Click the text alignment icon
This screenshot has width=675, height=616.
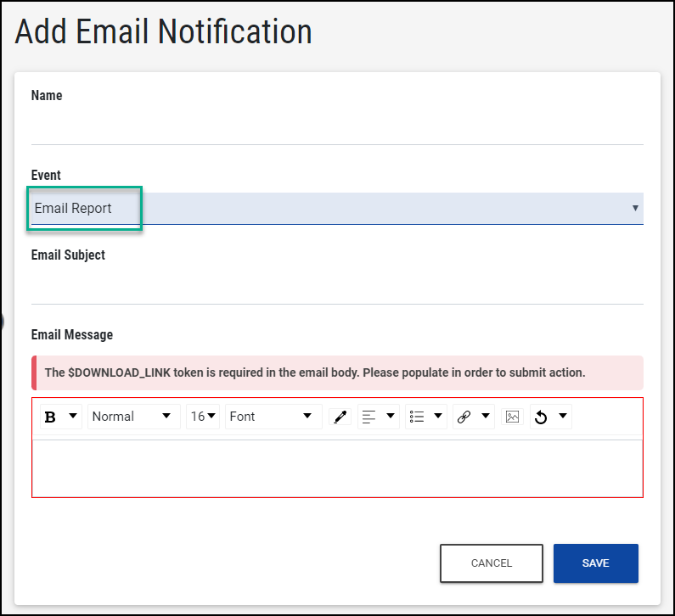click(368, 417)
